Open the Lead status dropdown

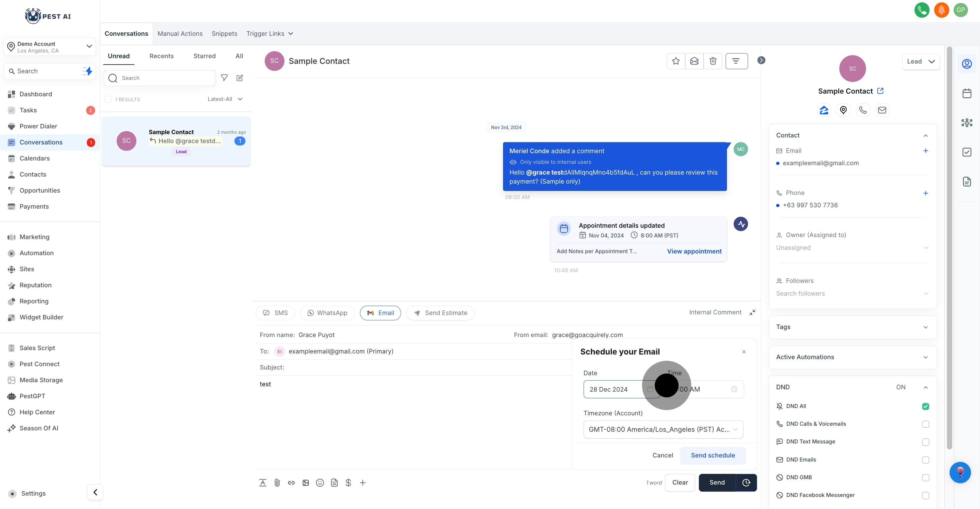(920, 61)
